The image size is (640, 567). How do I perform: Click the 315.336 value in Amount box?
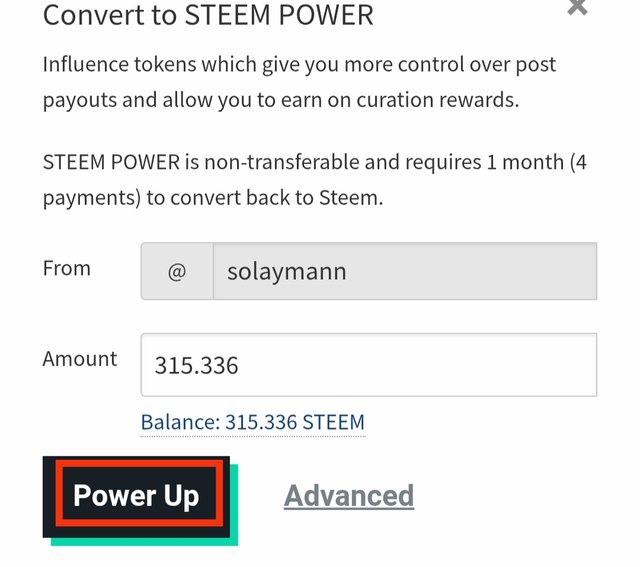pyautogui.click(x=196, y=366)
